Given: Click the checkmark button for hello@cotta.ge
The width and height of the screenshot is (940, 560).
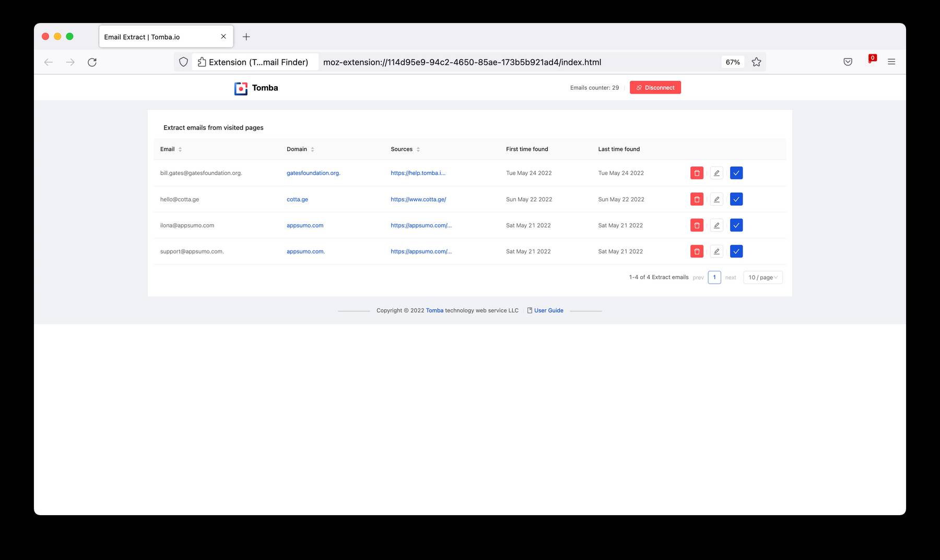Looking at the screenshot, I should 736,199.
